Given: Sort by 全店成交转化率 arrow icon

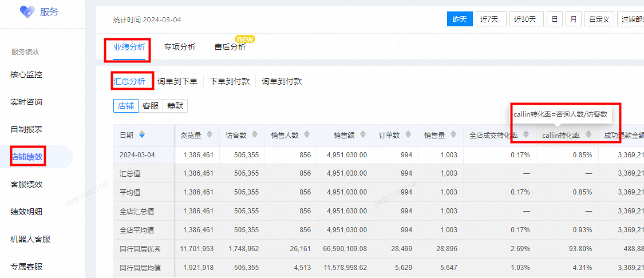Looking at the screenshot, I should click(526, 134).
